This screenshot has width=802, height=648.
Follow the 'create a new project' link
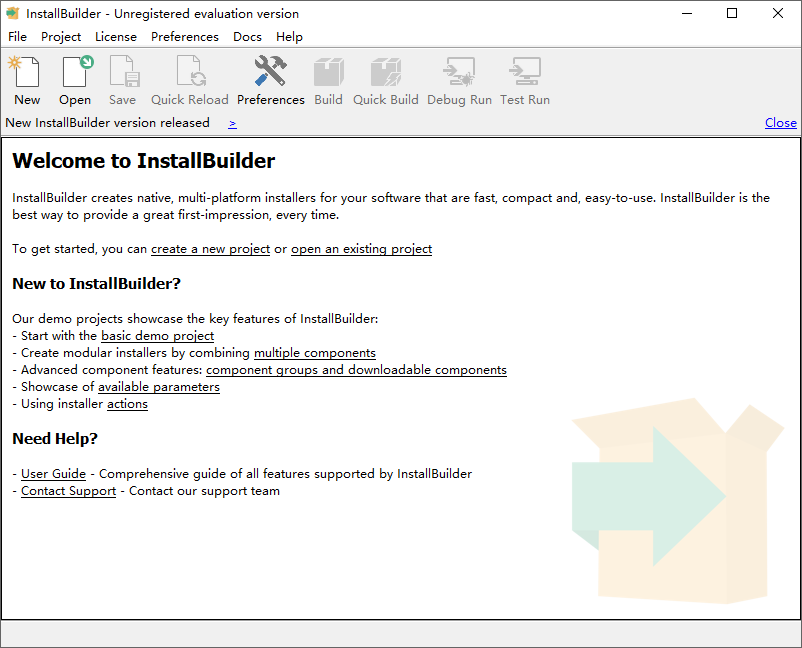pos(210,249)
